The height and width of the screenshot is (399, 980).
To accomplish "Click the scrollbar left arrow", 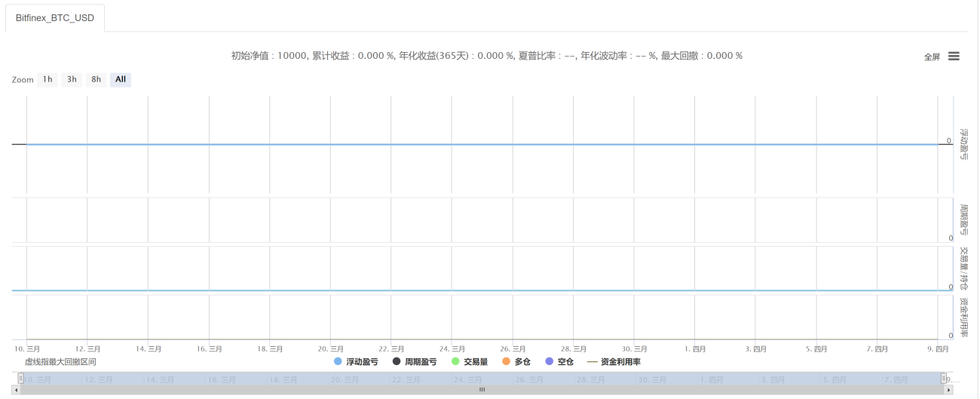I will 17,390.
